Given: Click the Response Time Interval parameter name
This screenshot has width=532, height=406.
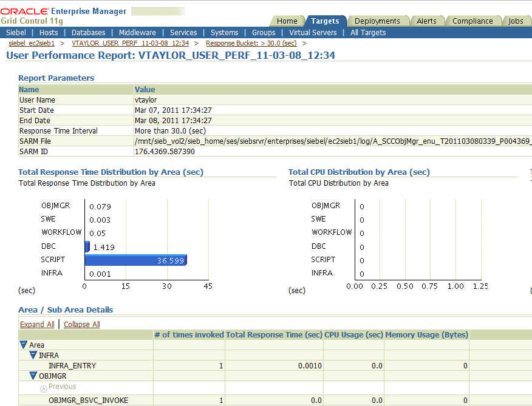Looking at the screenshot, I should [58, 131].
